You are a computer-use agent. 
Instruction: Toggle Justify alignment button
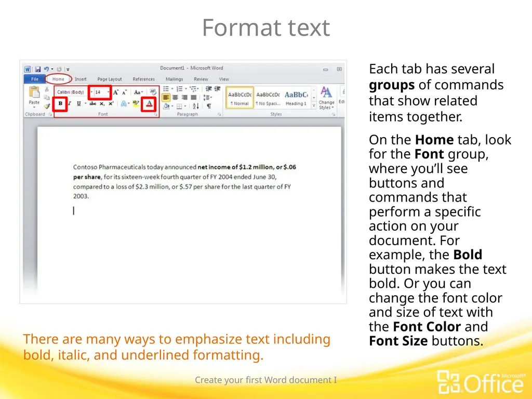coord(193,98)
